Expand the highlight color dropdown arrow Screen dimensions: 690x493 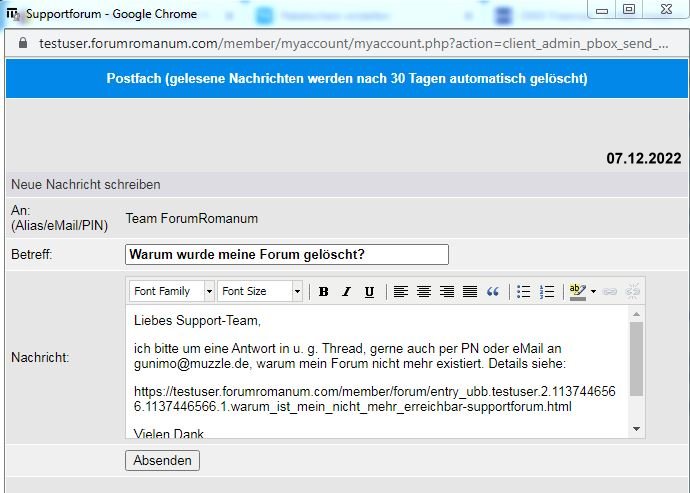coord(593,292)
